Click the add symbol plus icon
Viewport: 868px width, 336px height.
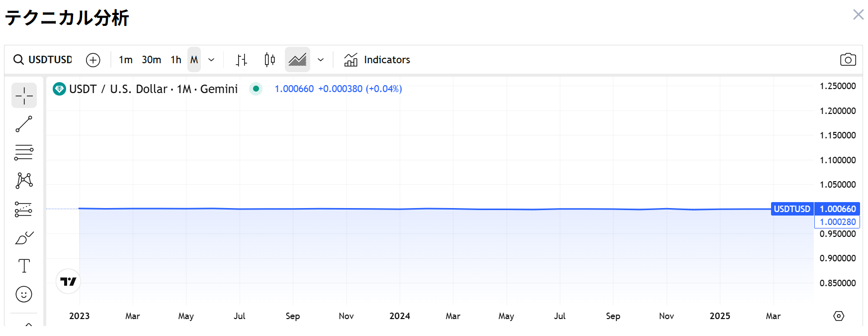point(93,60)
